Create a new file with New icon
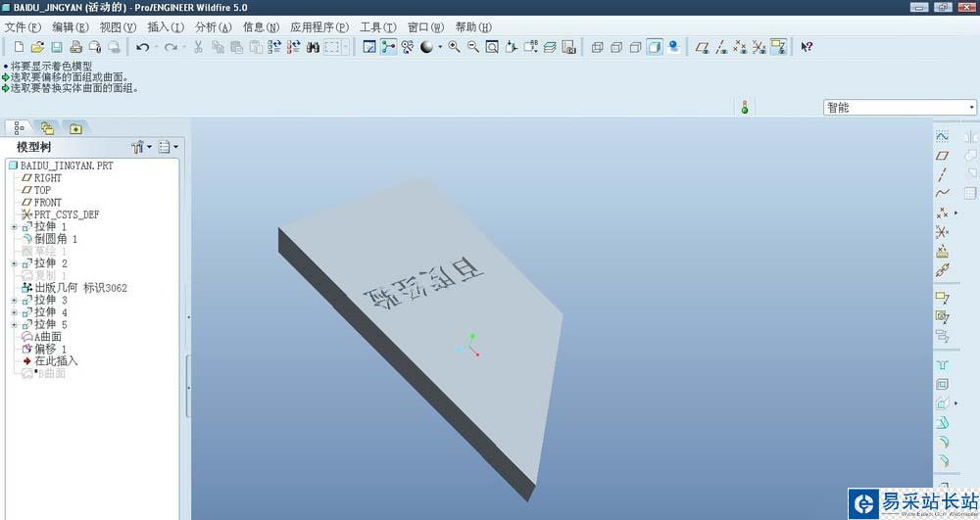 (x=19, y=47)
